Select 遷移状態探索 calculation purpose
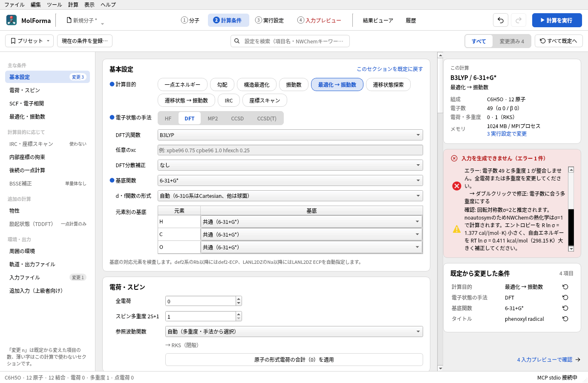This screenshot has width=588, height=383. pyautogui.click(x=388, y=85)
